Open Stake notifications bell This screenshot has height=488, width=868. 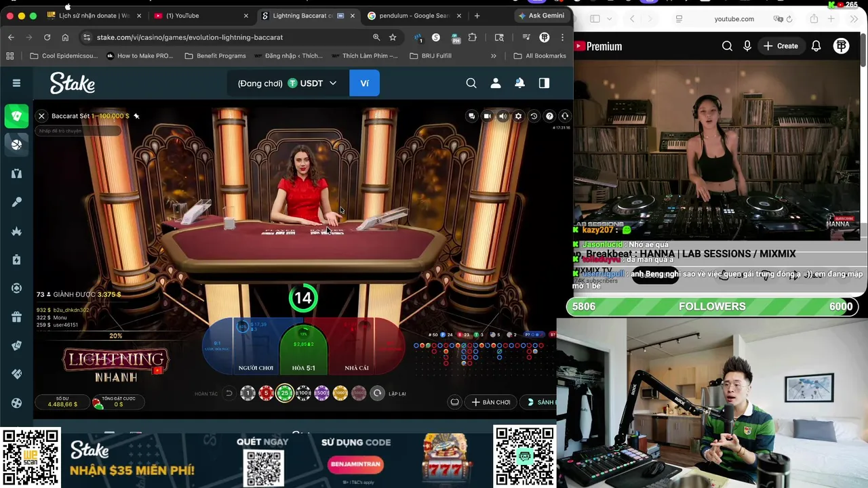(x=519, y=83)
